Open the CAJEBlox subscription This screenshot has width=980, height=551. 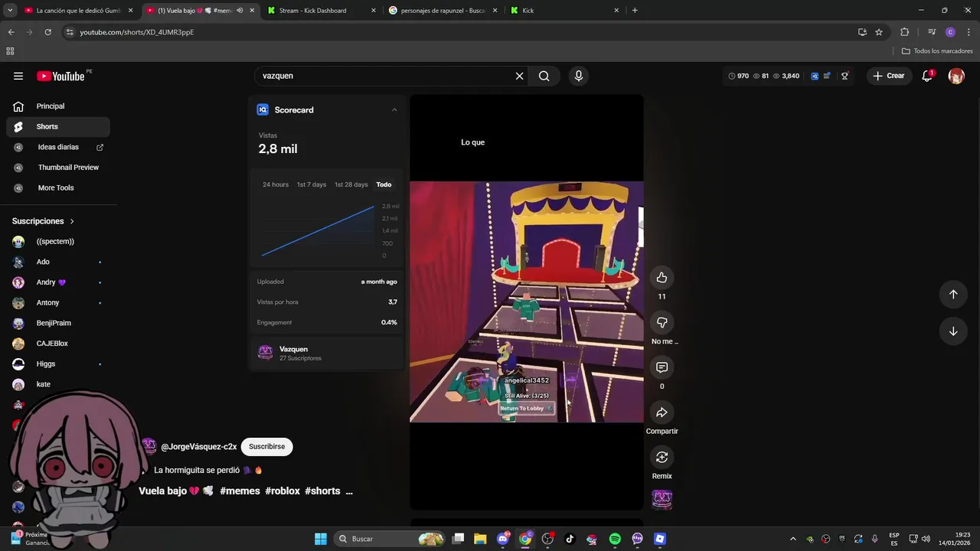(58, 344)
